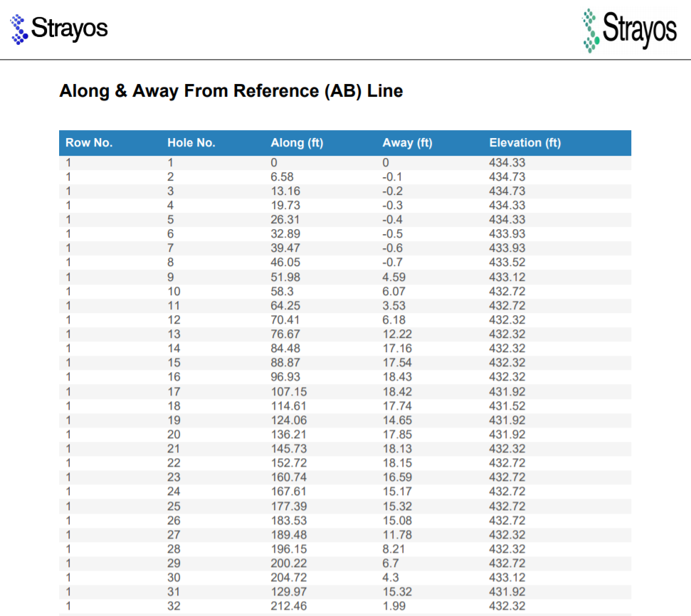691x616 pixels.
Task: Click the blue Strayos logo at top left
Action: 59,29
